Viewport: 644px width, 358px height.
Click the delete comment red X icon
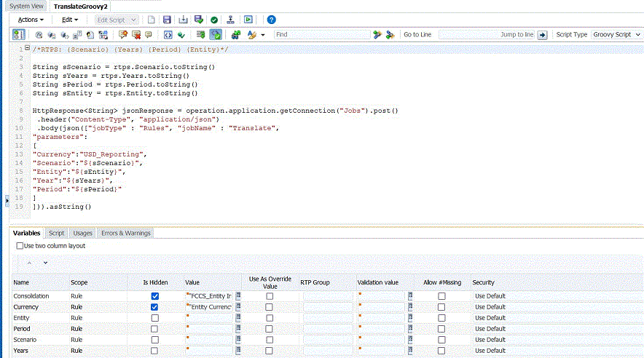click(136, 34)
